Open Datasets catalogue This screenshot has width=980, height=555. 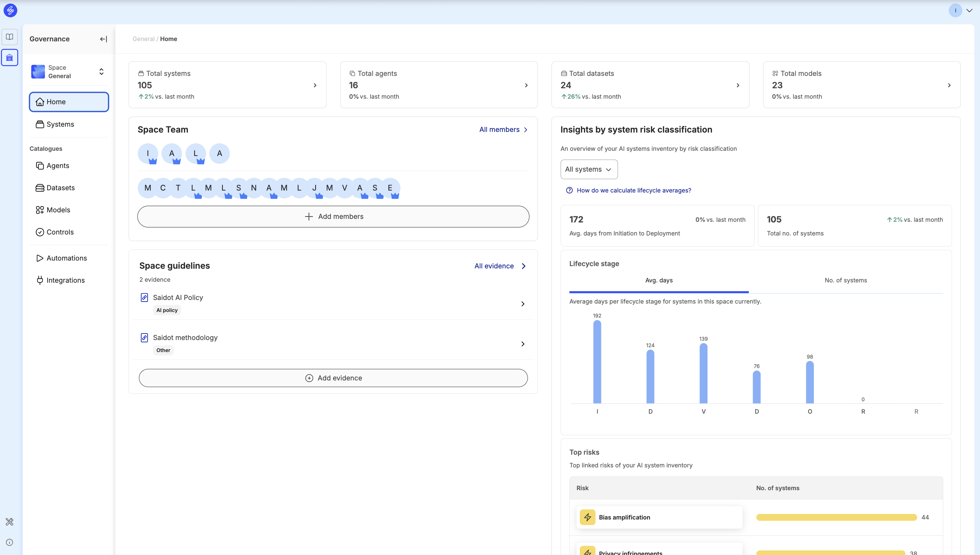69,188
